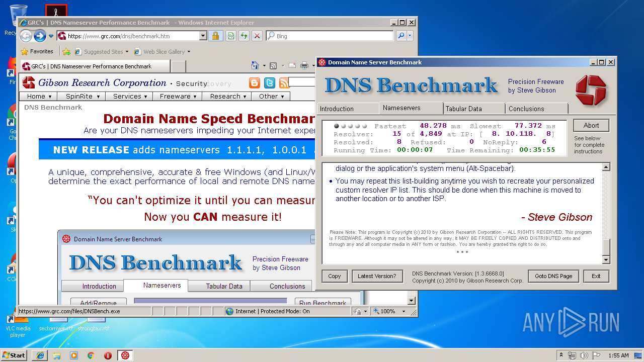Click the Exit button in DNS Benchmark
The height and width of the screenshot is (362, 644).
point(596,276)
